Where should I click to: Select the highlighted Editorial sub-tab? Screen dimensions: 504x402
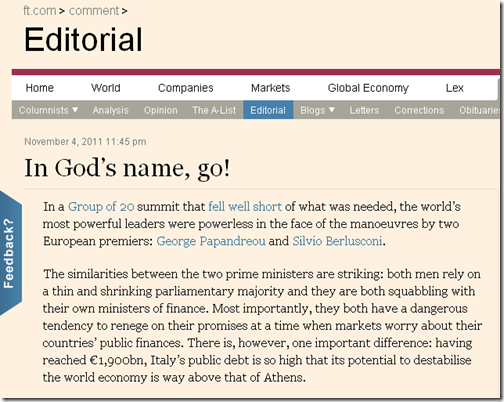tap(268, 110)
